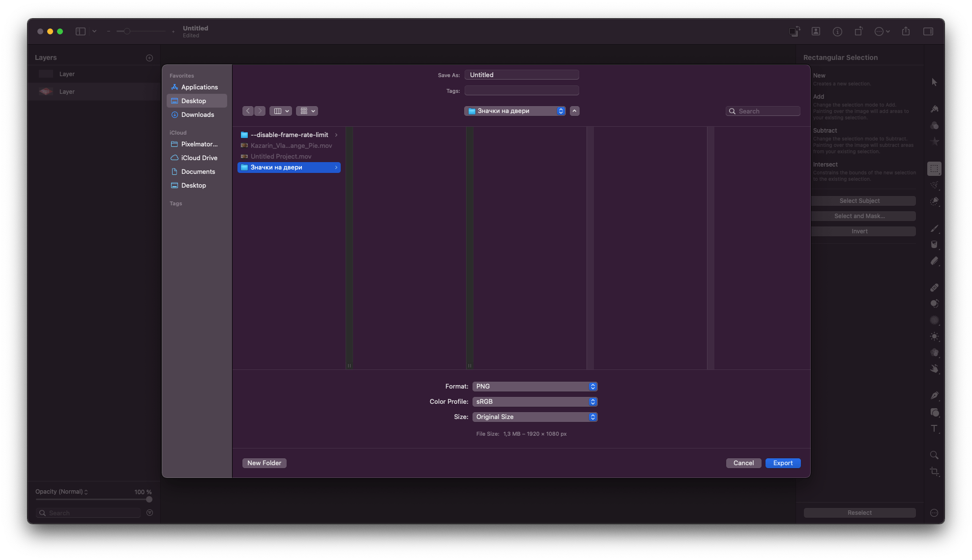Select the Repair tool
The width and height of the screenshot is (972, 560).
935,287
